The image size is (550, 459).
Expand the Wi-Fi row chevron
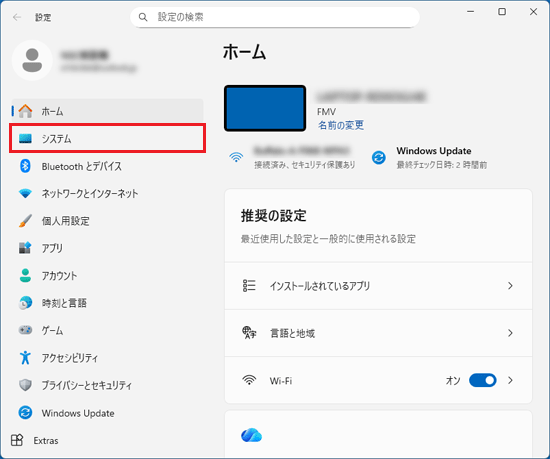coord(510,380)
